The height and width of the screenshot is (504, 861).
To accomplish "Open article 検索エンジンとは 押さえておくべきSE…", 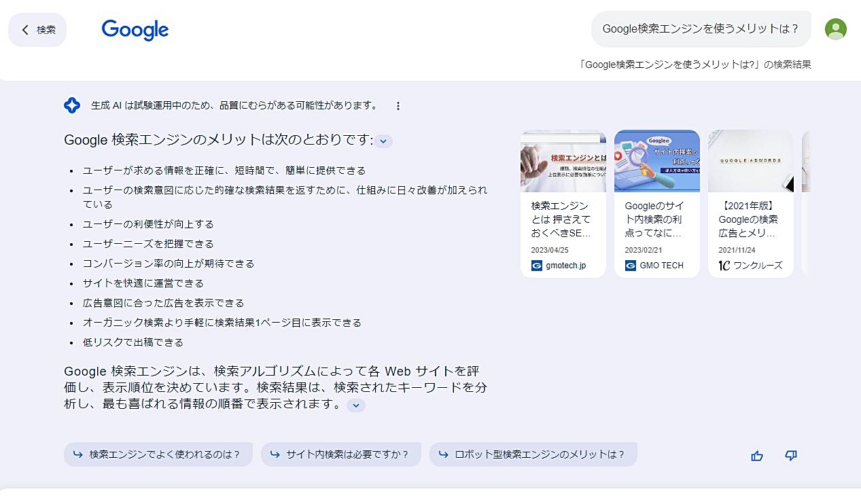I will [x=561, y=219].
